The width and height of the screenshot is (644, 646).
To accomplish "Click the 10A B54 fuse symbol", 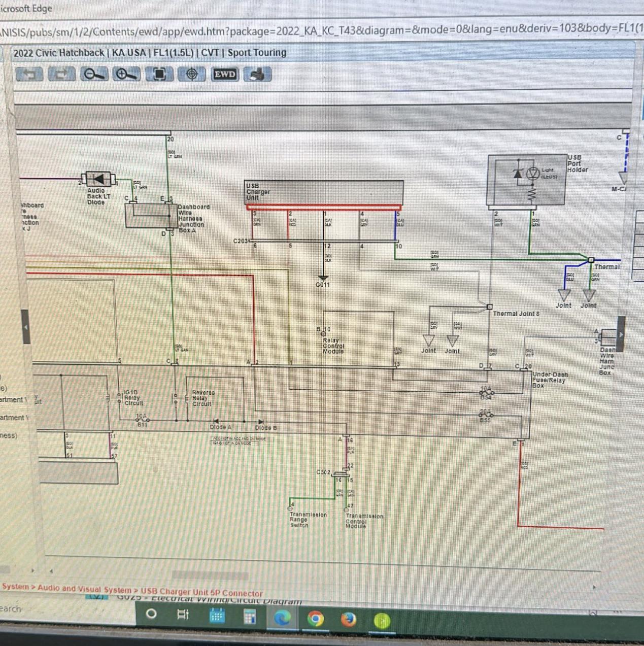I will 486,393.
